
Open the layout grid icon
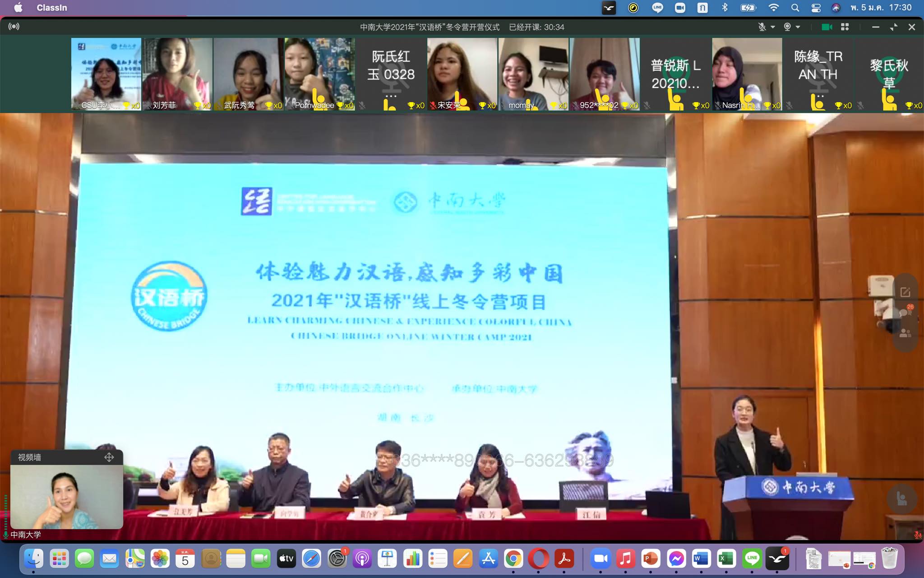pos(845,27)
